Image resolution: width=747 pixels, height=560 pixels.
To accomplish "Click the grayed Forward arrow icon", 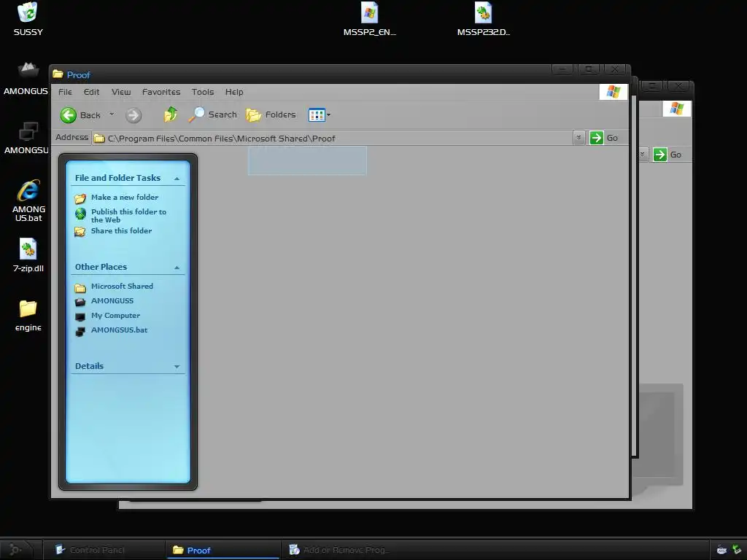I will click(133, 114).
